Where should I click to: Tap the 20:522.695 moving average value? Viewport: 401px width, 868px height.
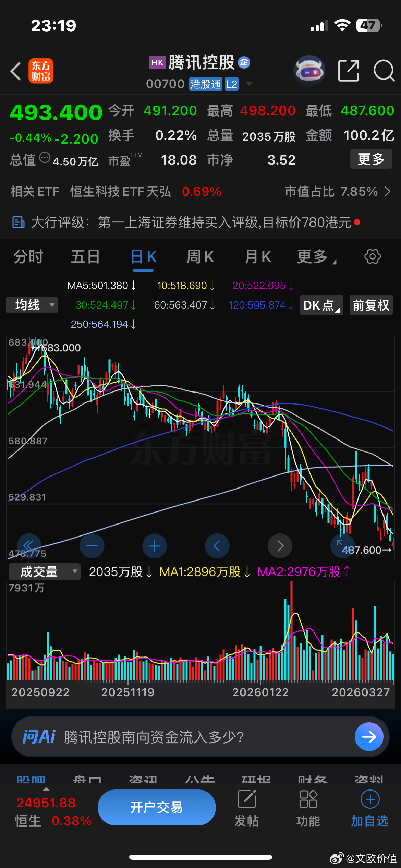[x=263, y=285]
